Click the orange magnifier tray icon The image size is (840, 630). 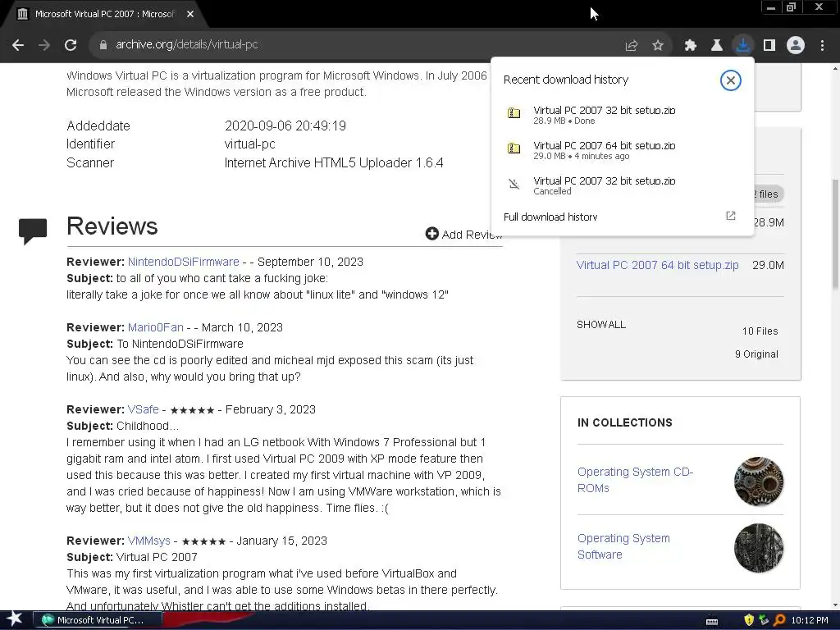(x=779, y=620)
